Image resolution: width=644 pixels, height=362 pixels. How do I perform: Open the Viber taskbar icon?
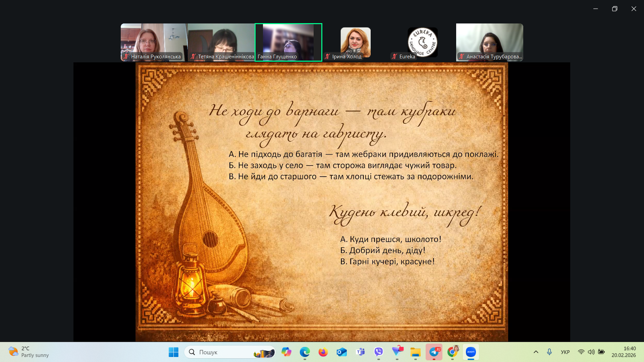[379, 352]
